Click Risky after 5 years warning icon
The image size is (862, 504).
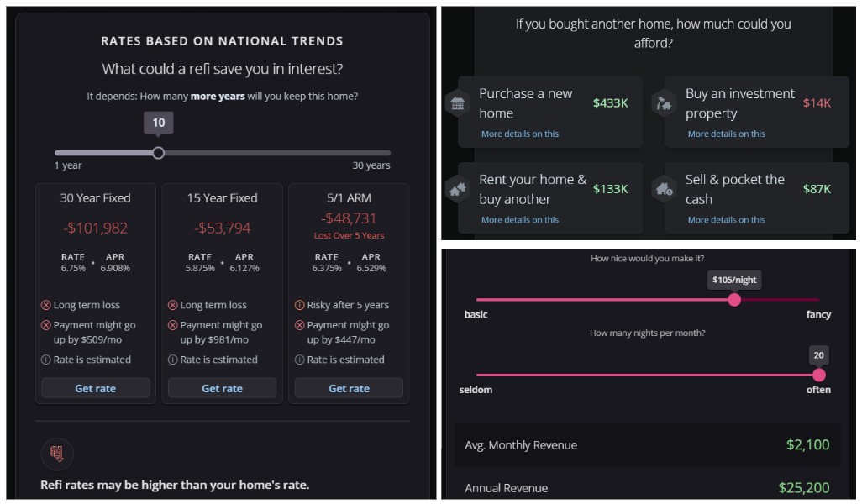tap(300, 305)
